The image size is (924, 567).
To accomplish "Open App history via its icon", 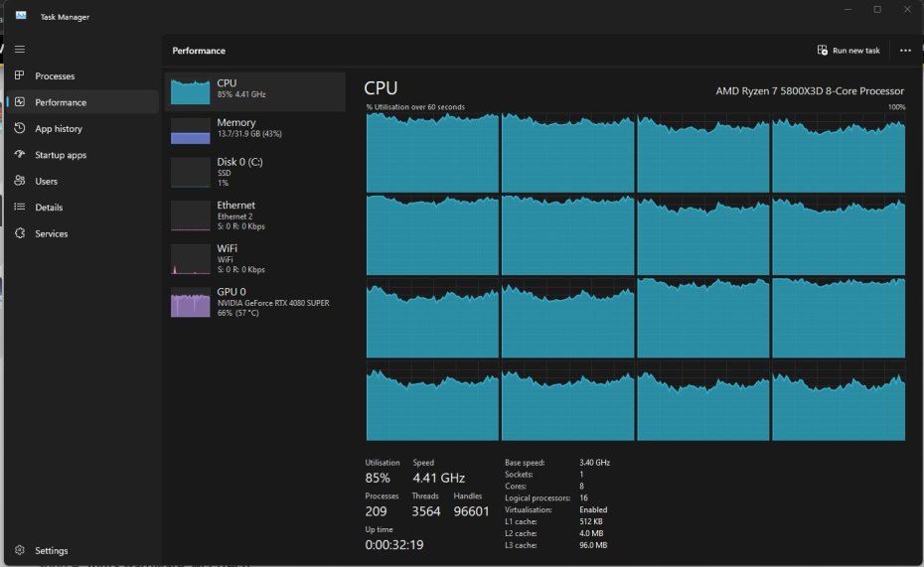I will coord(20,128).
